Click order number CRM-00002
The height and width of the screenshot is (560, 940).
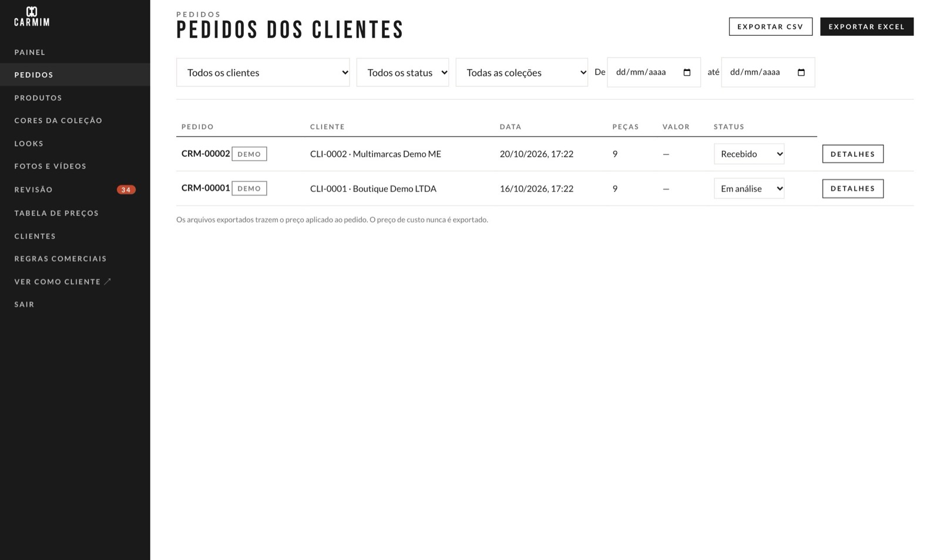(x=206, y=154)
